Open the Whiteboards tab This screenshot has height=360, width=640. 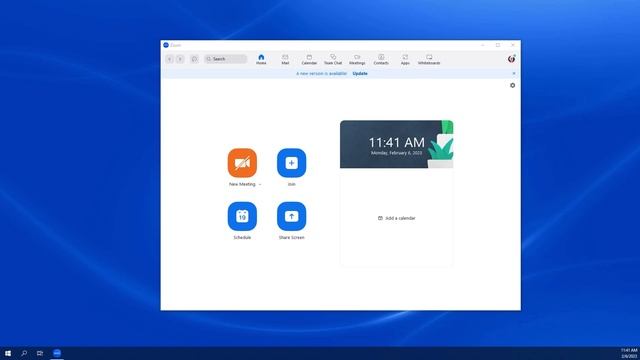click(x=429, y=60)
